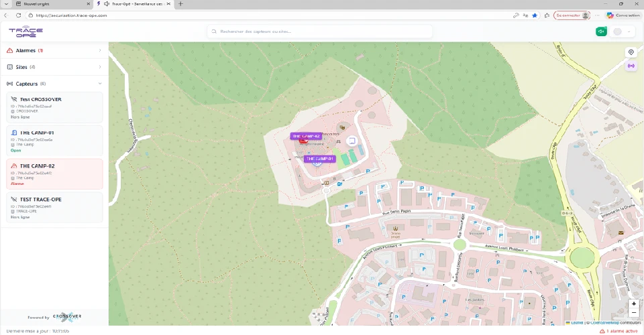Click the Capteurs signal icon

[x=10, y=84]
